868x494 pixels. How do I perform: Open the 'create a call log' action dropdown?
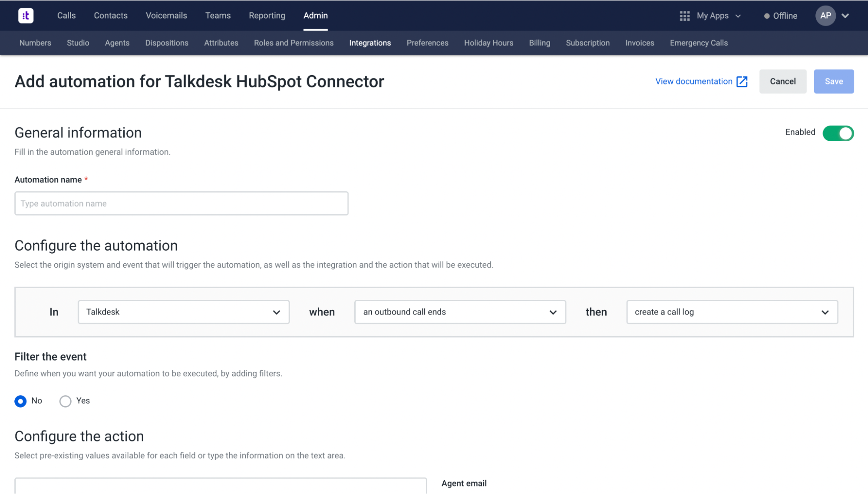point(732,312)
